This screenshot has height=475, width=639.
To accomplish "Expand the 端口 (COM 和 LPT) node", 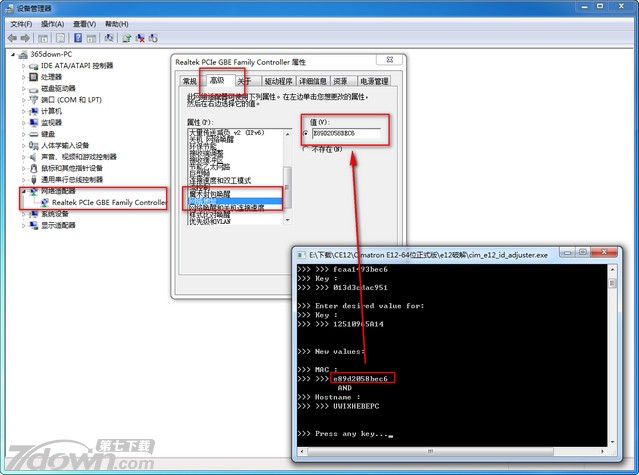I will click(x=24, y=100).
